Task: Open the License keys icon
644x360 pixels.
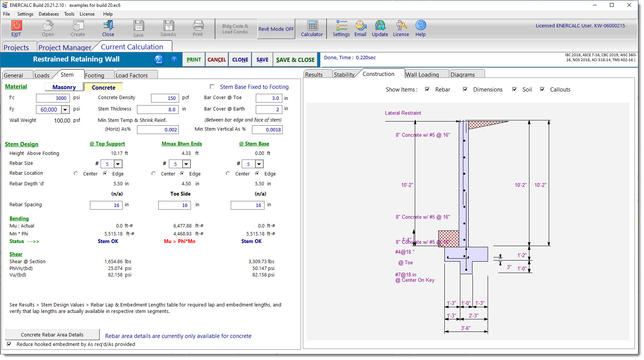Action: (x=401, y=26)
